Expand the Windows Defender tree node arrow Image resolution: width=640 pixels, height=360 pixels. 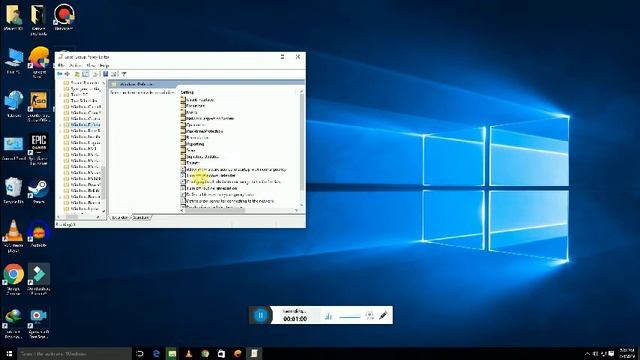(61, 124)
